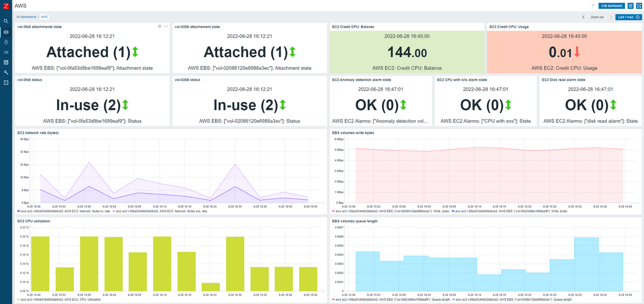Image resolution: width=644 pixels, height=304 pixels.
Task: Select the AWS breadcrumb item
Action: point(44,17)
